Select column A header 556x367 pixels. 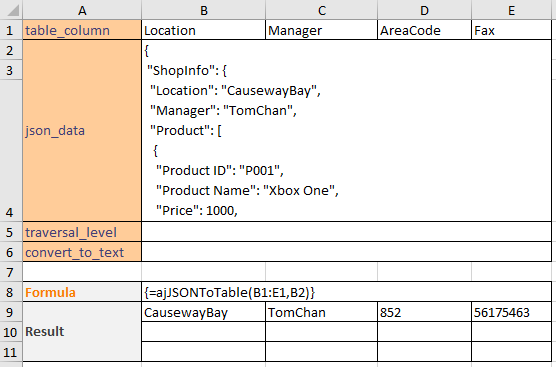pos(82,10)
